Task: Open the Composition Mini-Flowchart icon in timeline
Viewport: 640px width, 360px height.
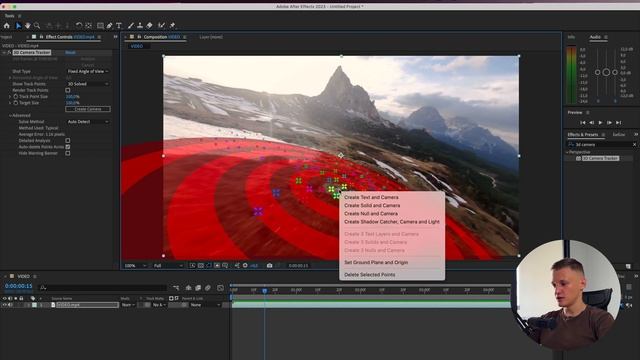Action: 176,288
